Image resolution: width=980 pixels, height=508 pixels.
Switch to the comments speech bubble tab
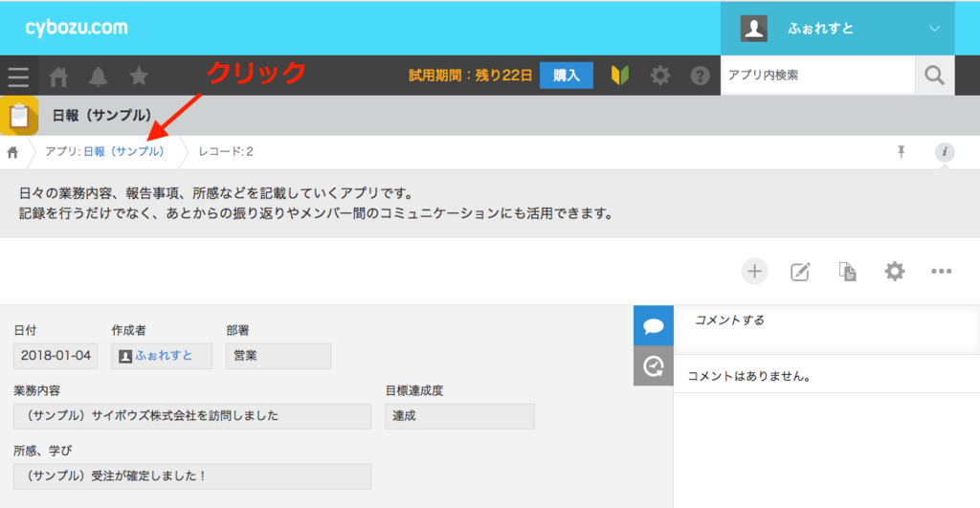pos(653,325)
